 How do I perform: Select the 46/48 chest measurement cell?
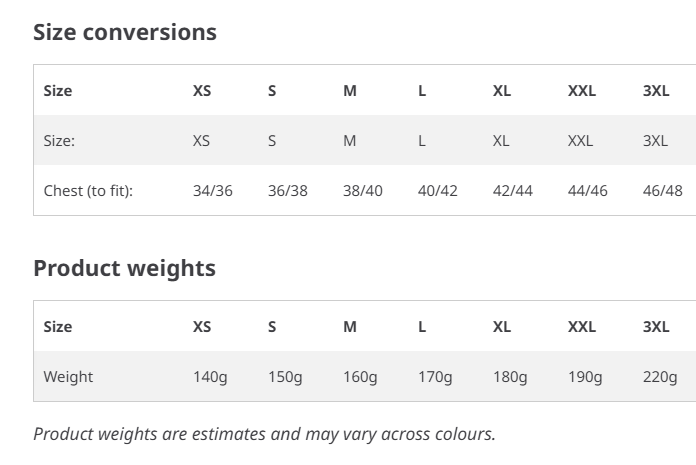coord(662,190)
